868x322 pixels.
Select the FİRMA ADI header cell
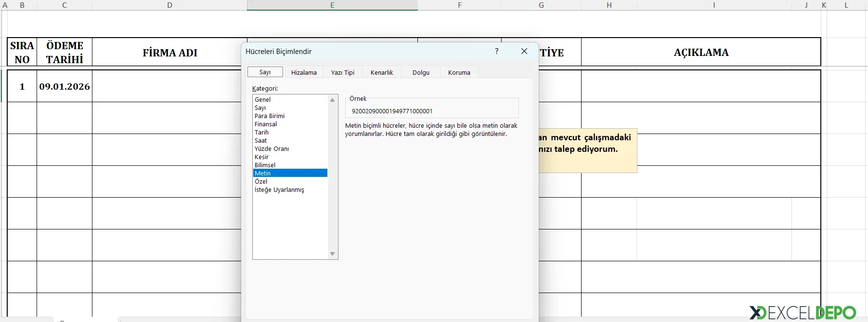169,53
